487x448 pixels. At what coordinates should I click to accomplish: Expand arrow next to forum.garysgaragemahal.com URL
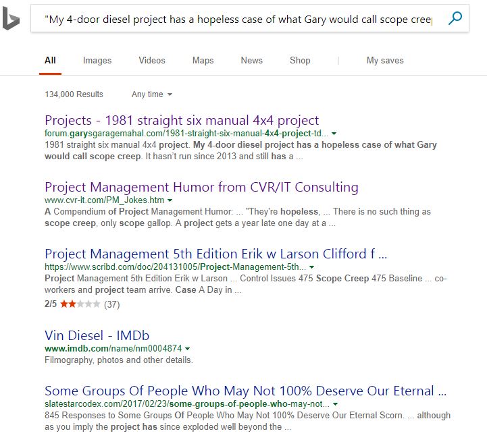(334, 134)
